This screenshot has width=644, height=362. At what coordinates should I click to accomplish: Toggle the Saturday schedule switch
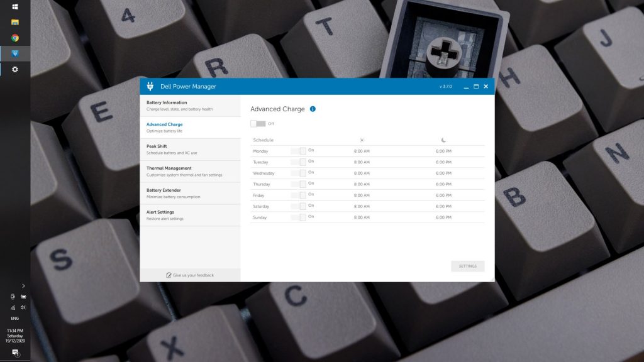click(298, 206)
